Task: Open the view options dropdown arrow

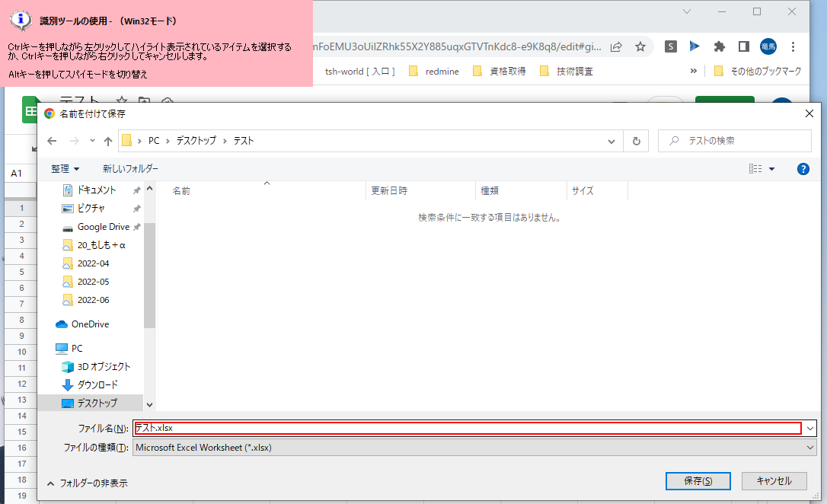Action: coord(771,169)
